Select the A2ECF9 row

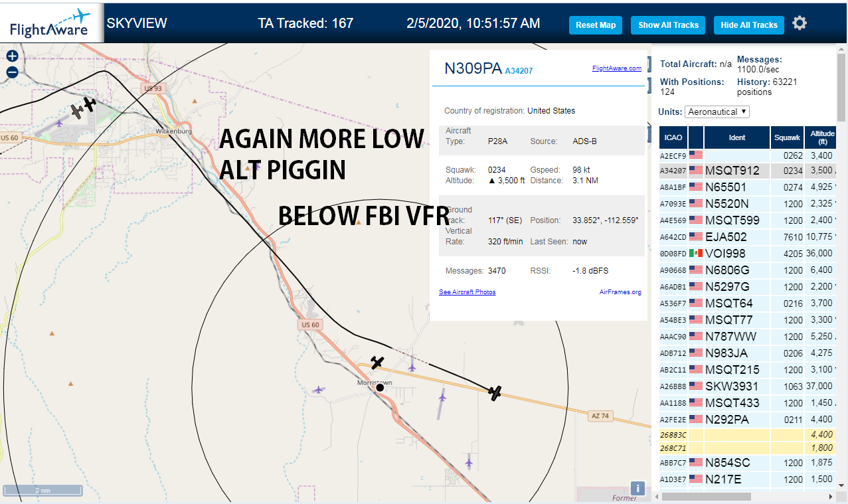748,156
